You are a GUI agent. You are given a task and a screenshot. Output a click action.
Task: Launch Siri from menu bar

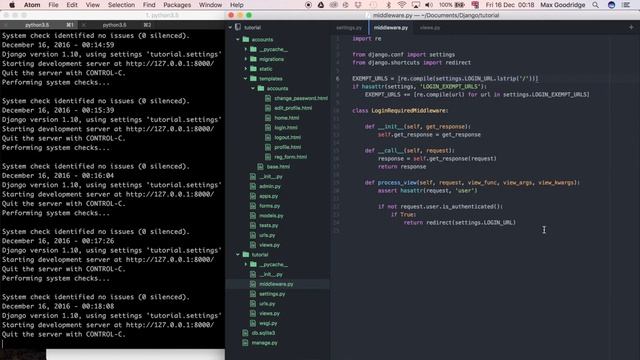(611, 5)
